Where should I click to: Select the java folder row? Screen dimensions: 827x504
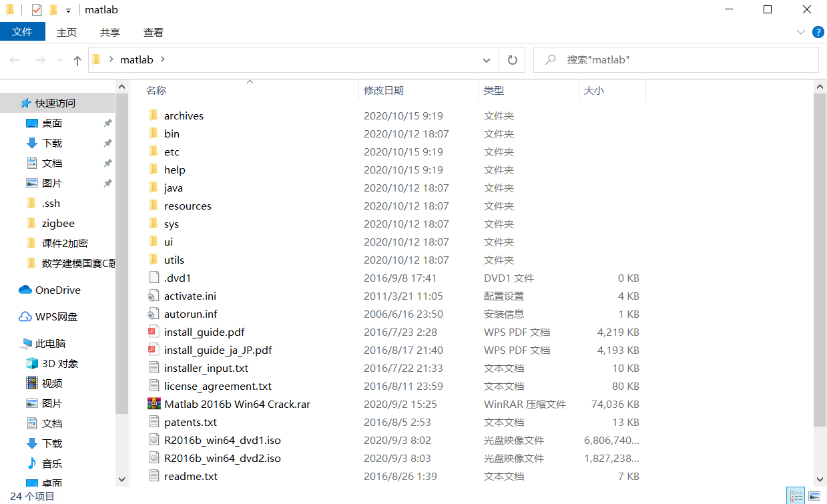pos(394,188)
